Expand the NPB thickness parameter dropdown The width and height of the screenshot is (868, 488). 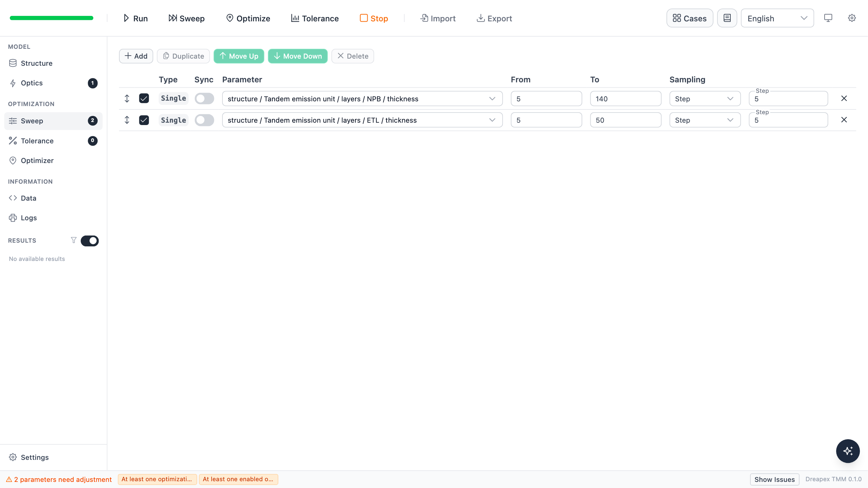click(x=362, y=99)
